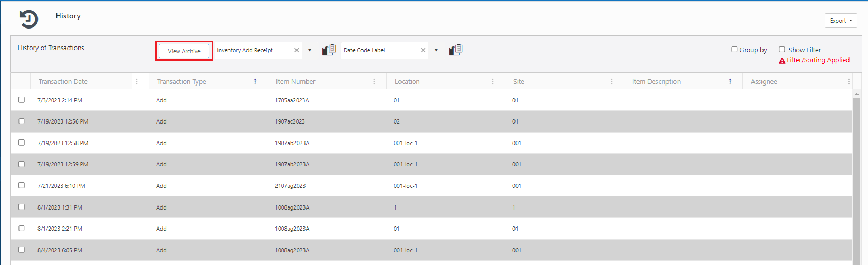Enable the Group by checkbox
Image resolution: width=868 pixels, height=265 pixels.
(x=734, y=50)
